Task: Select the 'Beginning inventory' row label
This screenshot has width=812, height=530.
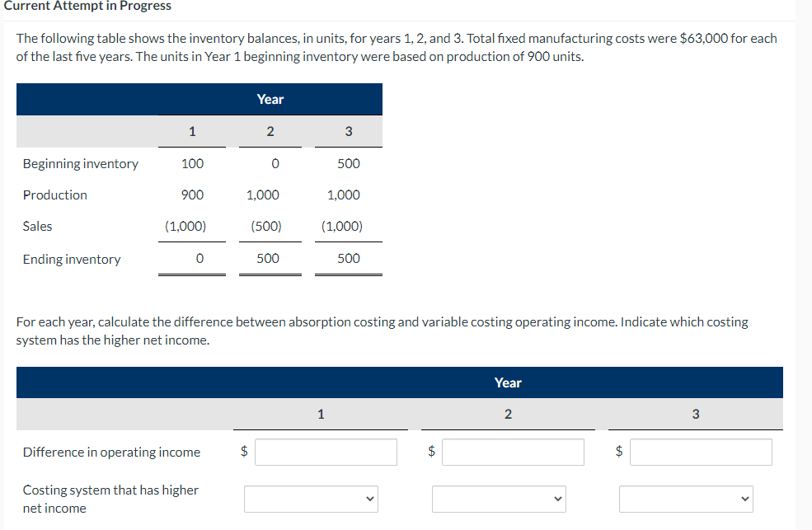Action: click(x=81, y=163)
